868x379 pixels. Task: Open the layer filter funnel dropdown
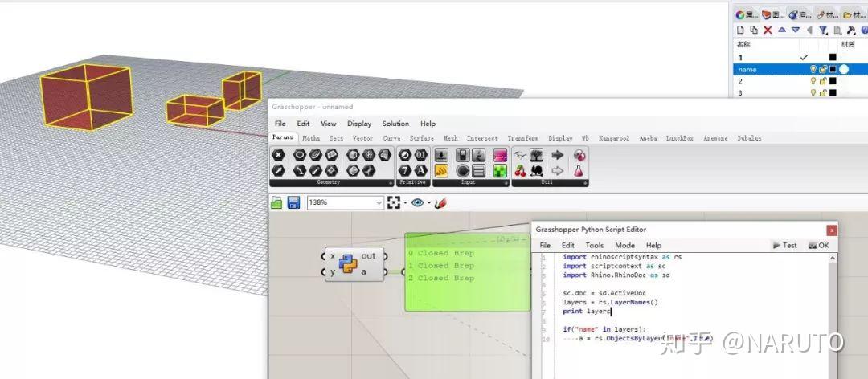[823, 30]
